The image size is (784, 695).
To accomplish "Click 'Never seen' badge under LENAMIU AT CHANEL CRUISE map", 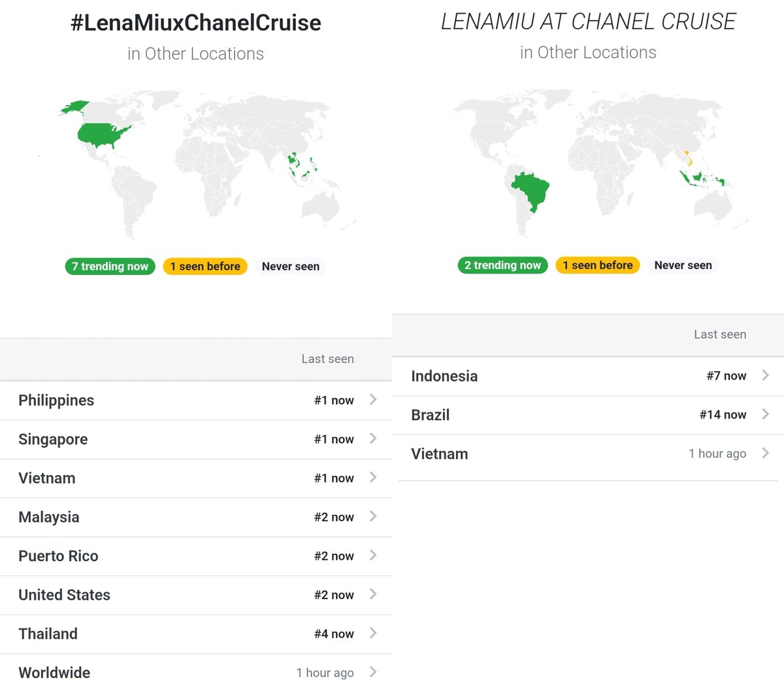I will pos(683,265).
